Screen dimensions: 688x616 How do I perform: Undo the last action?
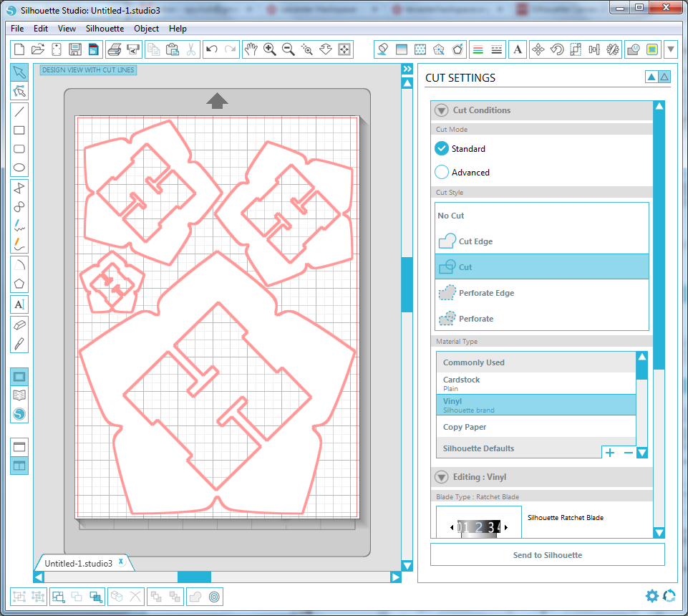pyautogui.click(x=212, y=49)
